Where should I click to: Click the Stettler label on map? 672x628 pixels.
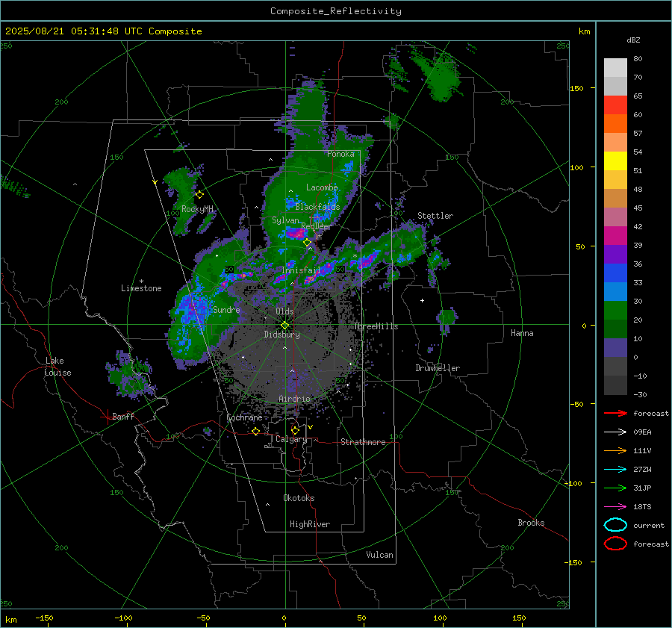[x=435, y=216]
